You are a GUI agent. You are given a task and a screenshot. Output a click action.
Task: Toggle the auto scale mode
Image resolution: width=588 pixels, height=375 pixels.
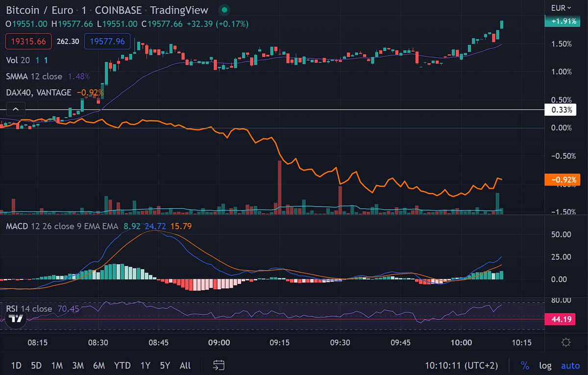[x=570, y=365]
